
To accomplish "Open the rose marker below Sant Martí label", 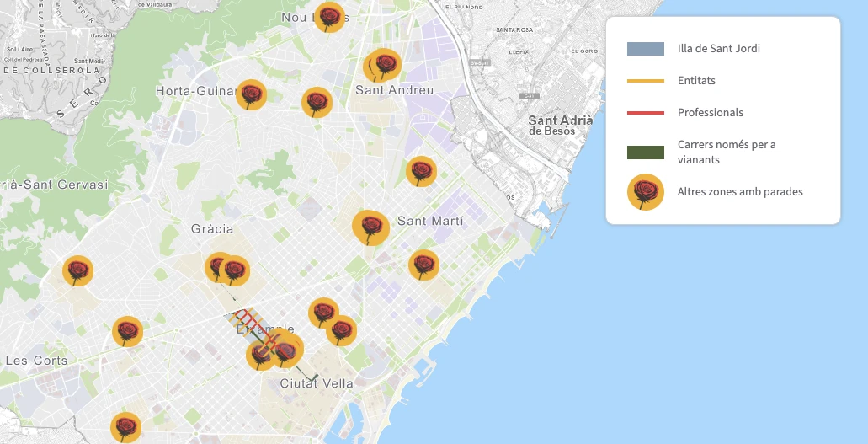I will click(423, 265).
